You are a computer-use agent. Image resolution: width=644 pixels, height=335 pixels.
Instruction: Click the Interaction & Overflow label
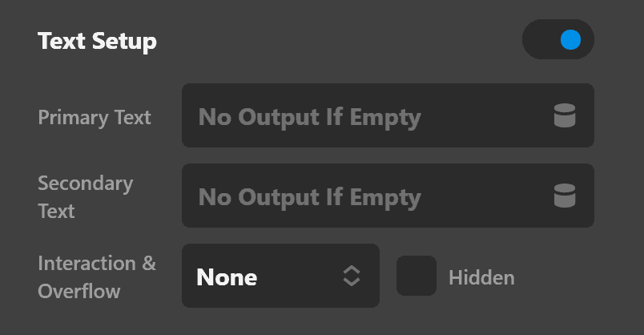[97, 277]
